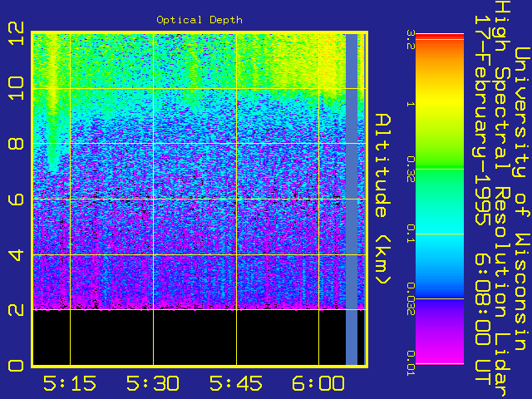Click the 5:30 time axis label
Image resolution: width=532 pixels, height=399 pixels.
coord(153,383)
